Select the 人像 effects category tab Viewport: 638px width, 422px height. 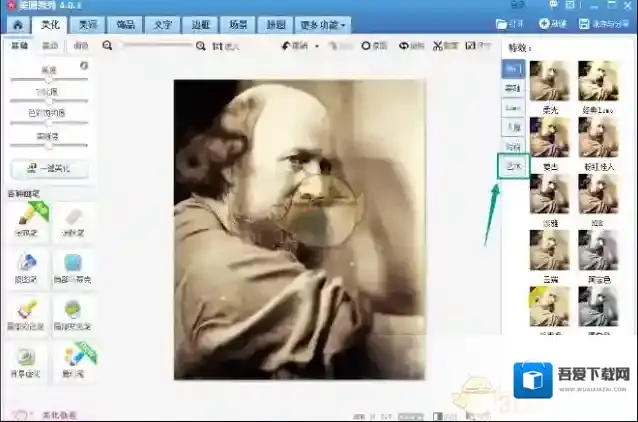pos(513,127)
